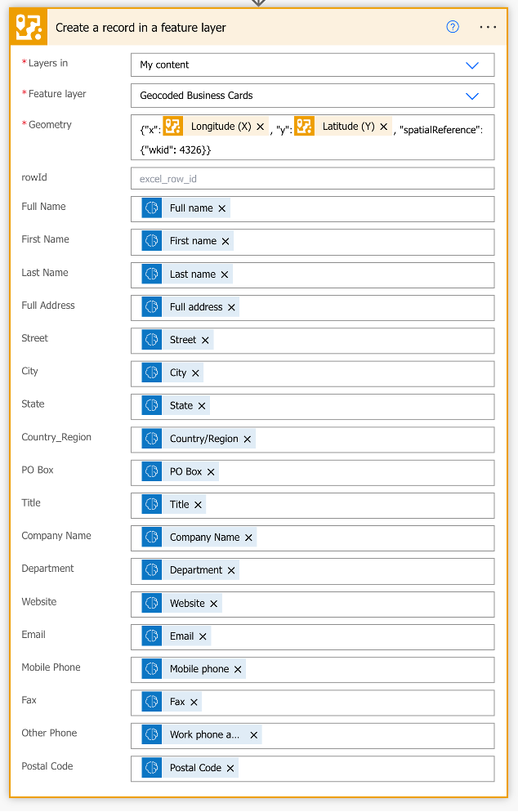
Task: Open the help question mark icon
Action: tap(453, 27)
